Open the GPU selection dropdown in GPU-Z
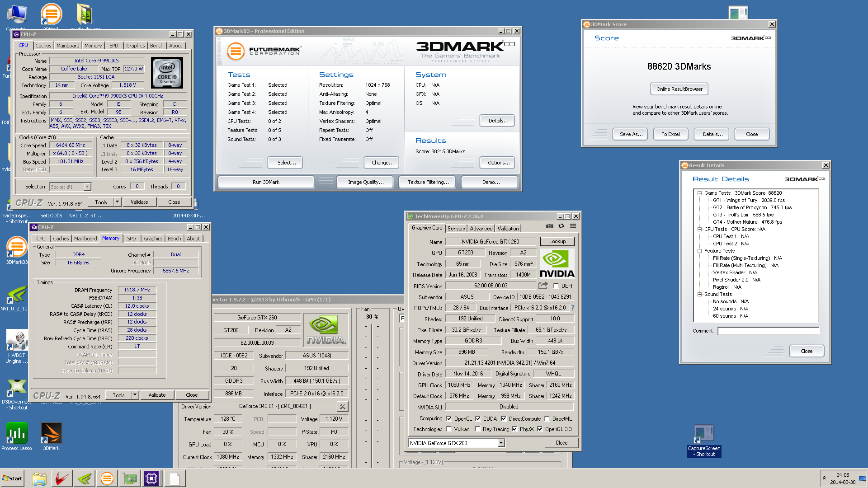 click(501, 443)
